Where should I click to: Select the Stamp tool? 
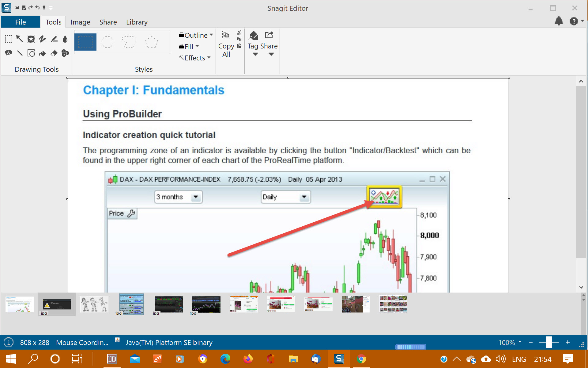31,39
